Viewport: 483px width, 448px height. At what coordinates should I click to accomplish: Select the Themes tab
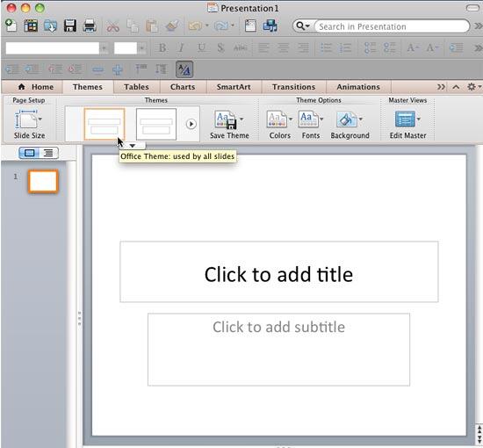(x=88, y=87)
